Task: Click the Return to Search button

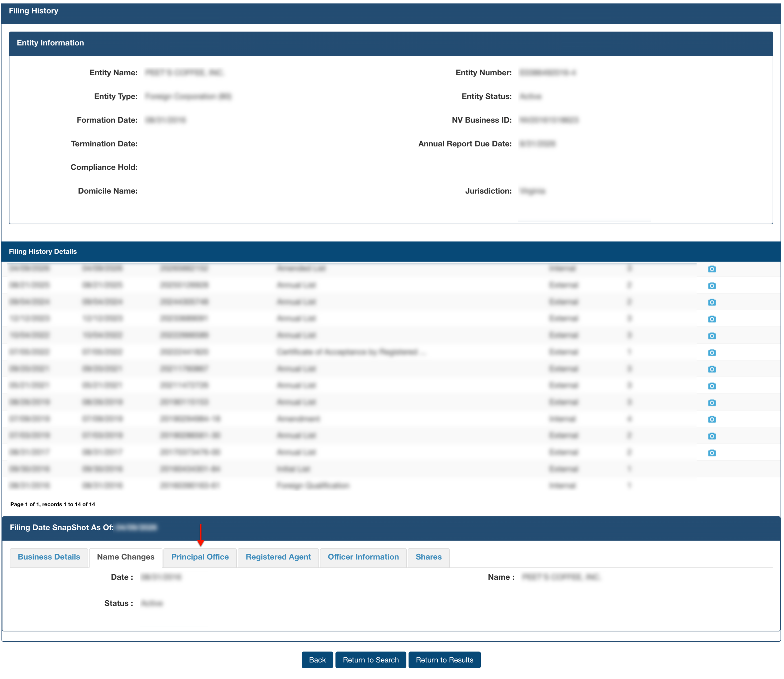Action: coord(371,660)
